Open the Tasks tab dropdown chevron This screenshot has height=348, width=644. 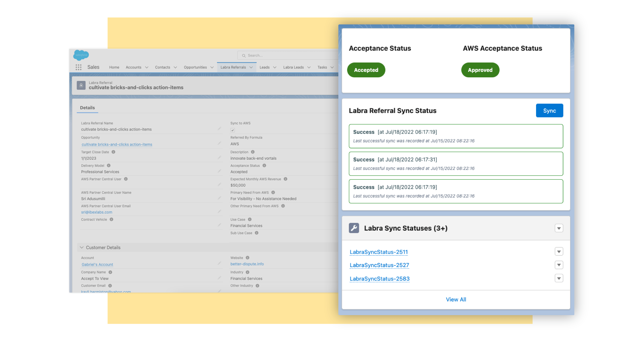pyautogui.click(x=332, y=67)
